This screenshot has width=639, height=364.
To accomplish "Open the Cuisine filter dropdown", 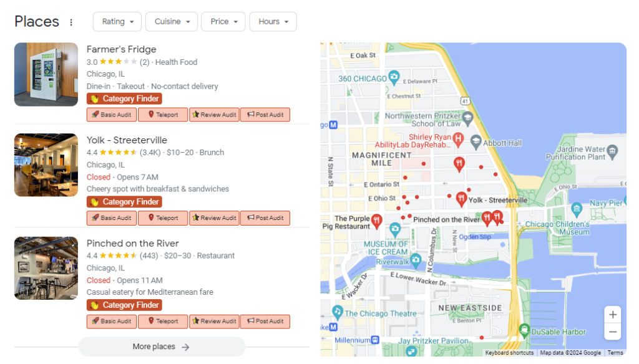I will (x=172, y=22).
